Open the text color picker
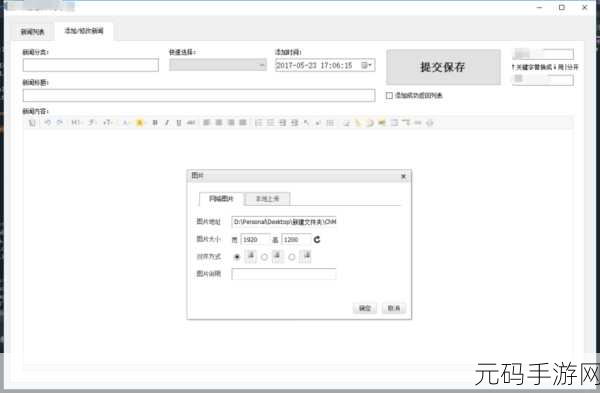This screenshot has width=600, height=393. [x=126, y=122]
